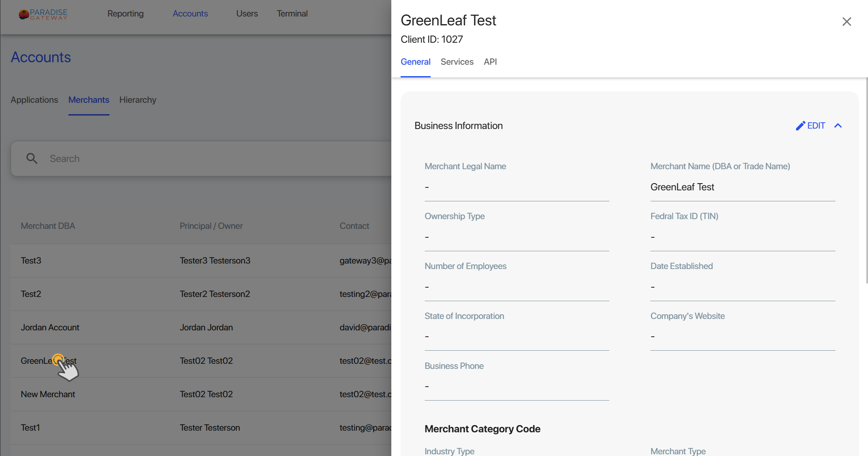This screenshot has width=868, height=456.
Task: Click the Industry Type label
Action: pos(449,451)
